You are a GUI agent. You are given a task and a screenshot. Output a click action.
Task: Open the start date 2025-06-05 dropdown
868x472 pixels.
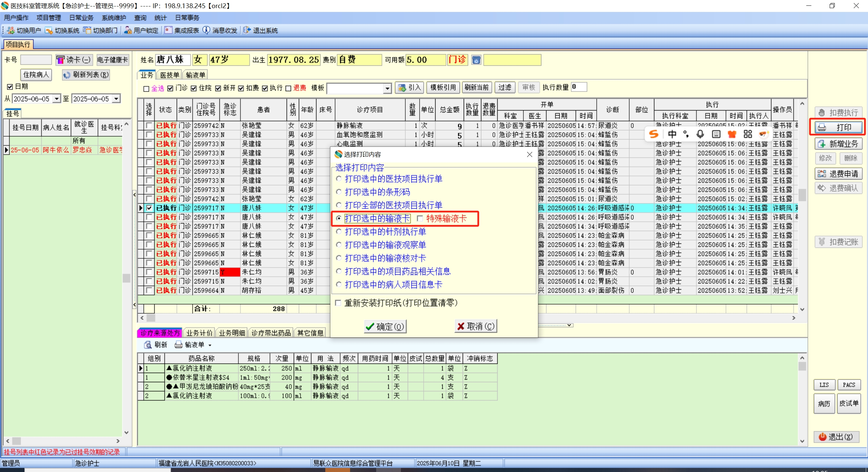pos(57,99)
